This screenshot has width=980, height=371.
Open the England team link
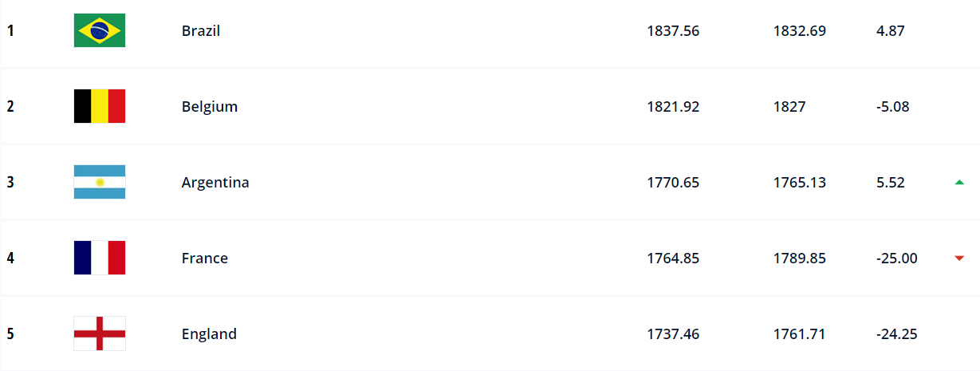coord(209,334)
